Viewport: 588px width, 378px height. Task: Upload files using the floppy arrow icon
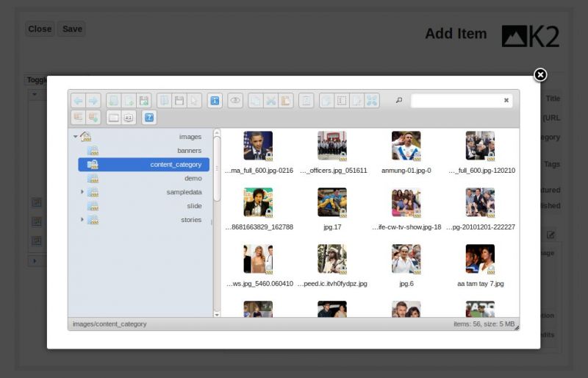click(x=143, y=101)
